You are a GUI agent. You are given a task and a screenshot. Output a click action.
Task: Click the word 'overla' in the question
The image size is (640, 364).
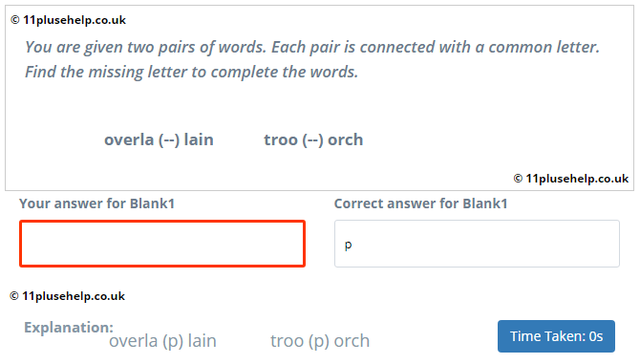(x=129, y=140)
